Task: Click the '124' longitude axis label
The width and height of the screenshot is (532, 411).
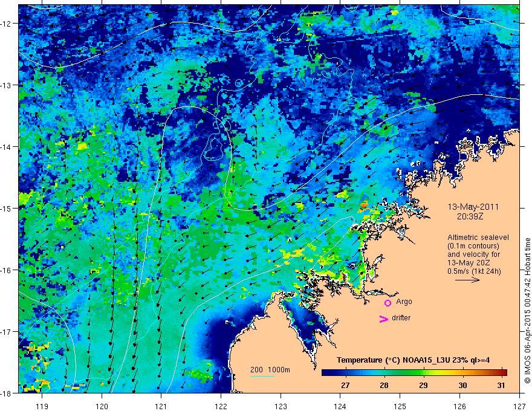Action: 340,406
